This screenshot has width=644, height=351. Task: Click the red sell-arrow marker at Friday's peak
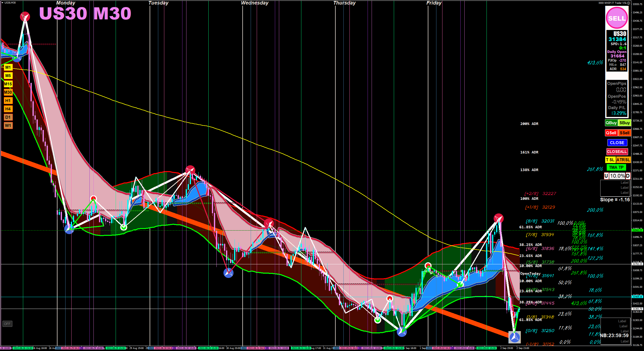click(x=498, y=218)
